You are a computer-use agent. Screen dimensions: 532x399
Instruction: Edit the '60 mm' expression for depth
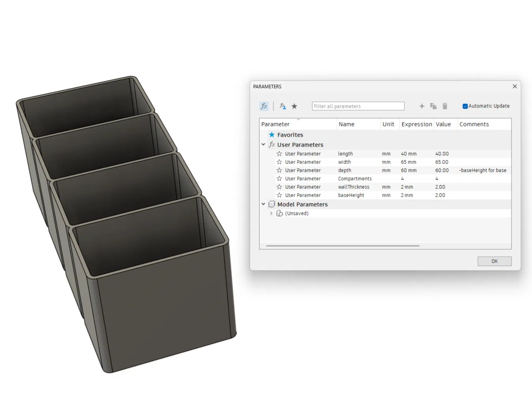click(409, 170)
